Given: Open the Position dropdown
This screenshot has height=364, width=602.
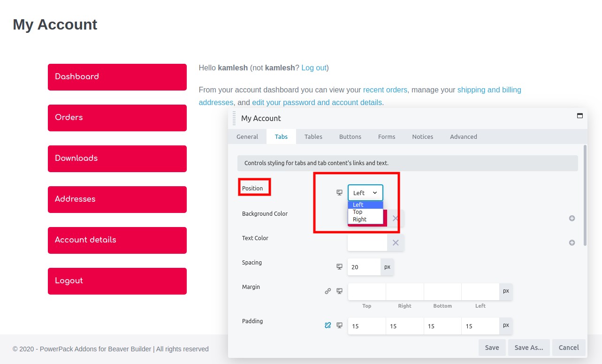Looking at the screenshot, I should coord(365,192).
